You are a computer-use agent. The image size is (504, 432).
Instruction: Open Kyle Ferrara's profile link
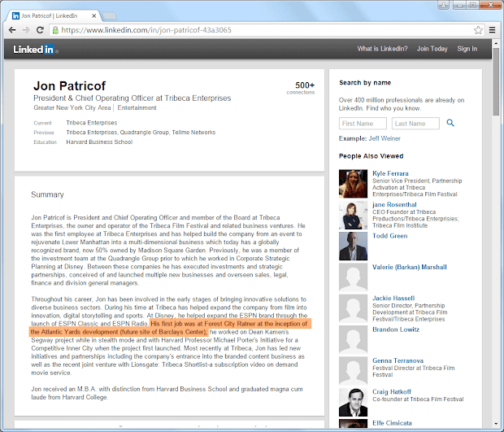pyautogui.click(x=390, y=173)
